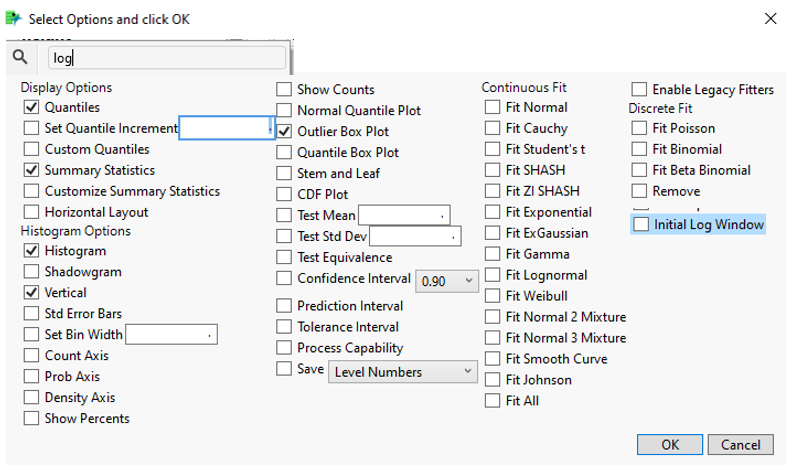Click the search magnifier icon

pyautogui.click(x=20, y=57)
